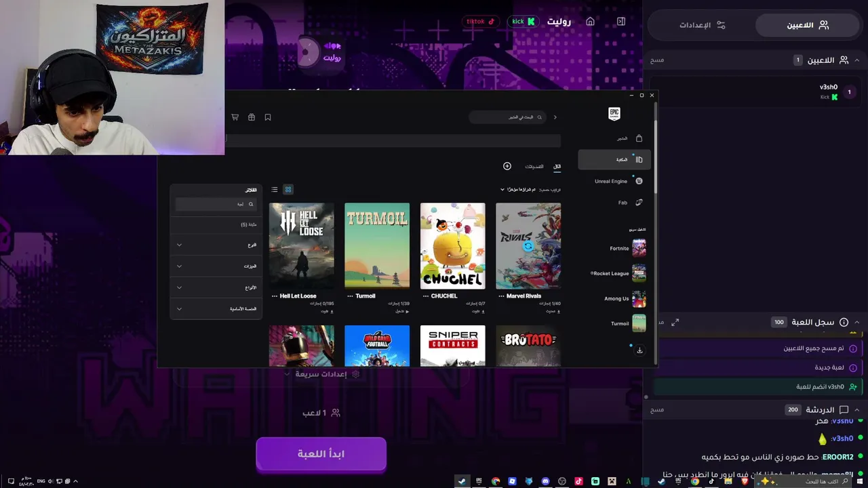The image size is (868, 488).
Task: Open Marvel Rivals options (three dots)
Action: (502, 296)
